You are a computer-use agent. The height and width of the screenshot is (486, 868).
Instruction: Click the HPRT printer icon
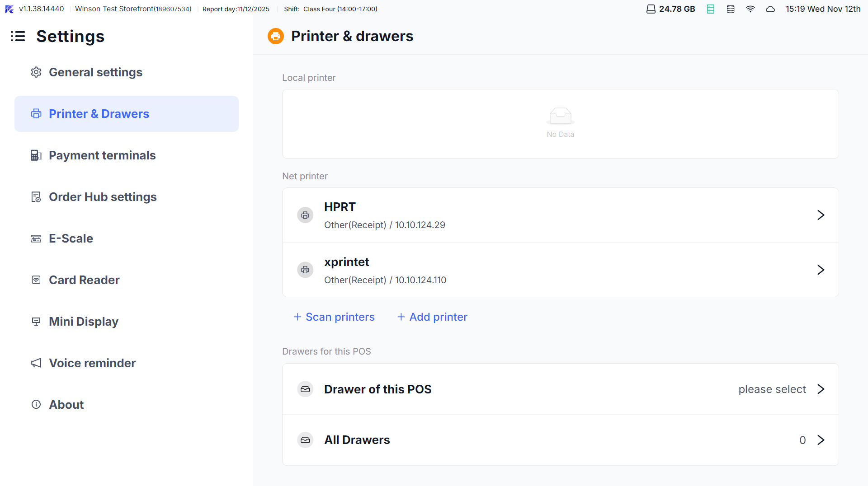coord(305,215)
